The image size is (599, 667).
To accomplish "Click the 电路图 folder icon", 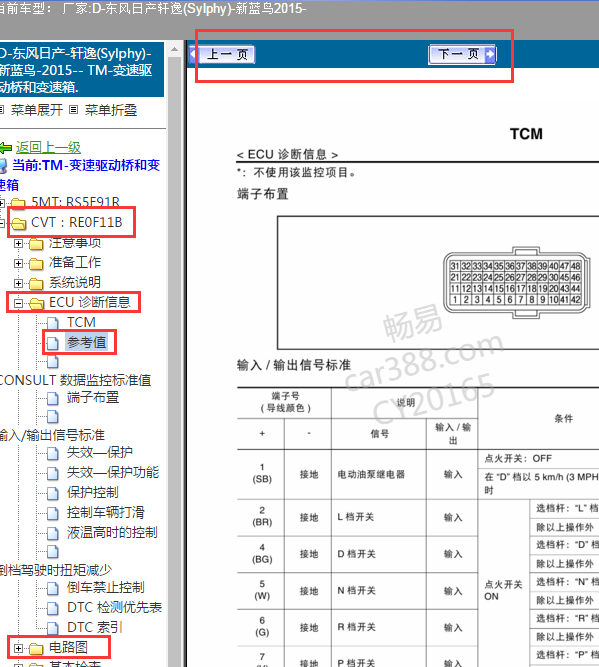I will coord(36,649).
